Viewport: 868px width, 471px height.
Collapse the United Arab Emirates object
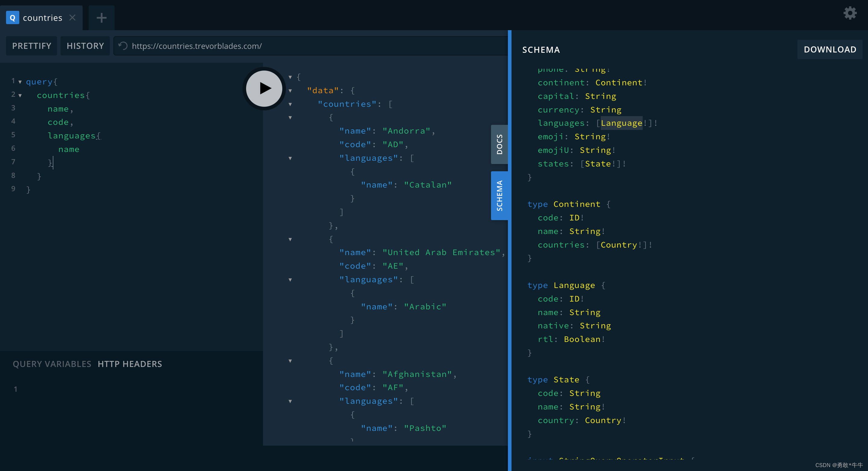click(290, 239)
